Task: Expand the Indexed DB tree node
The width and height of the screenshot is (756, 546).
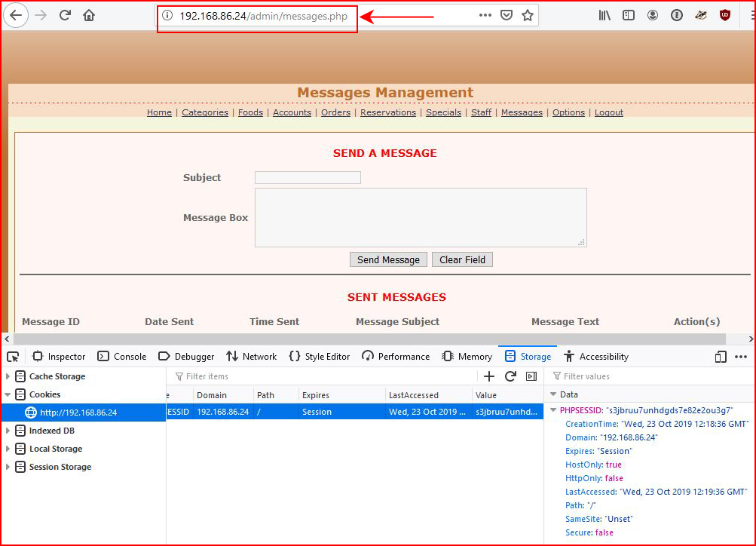Action: point(8,431)
